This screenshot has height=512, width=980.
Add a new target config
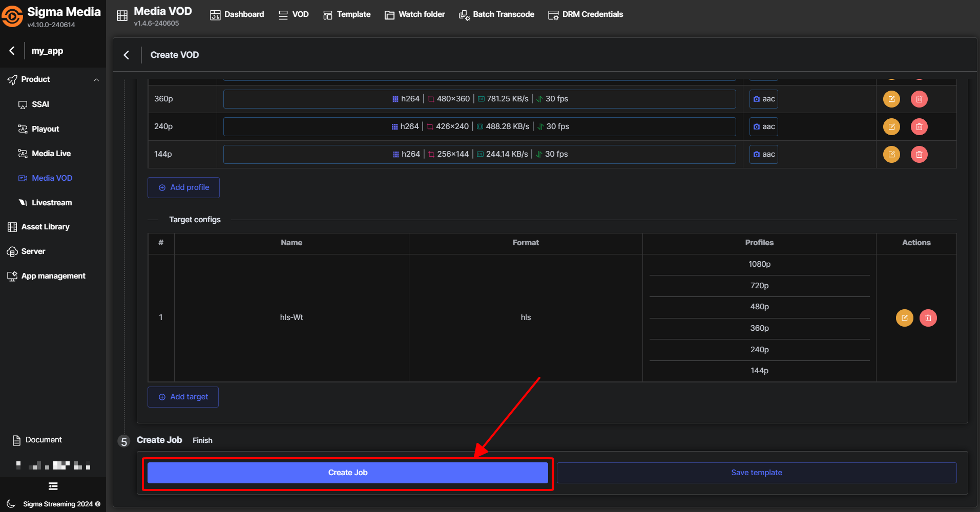point(183,397)
